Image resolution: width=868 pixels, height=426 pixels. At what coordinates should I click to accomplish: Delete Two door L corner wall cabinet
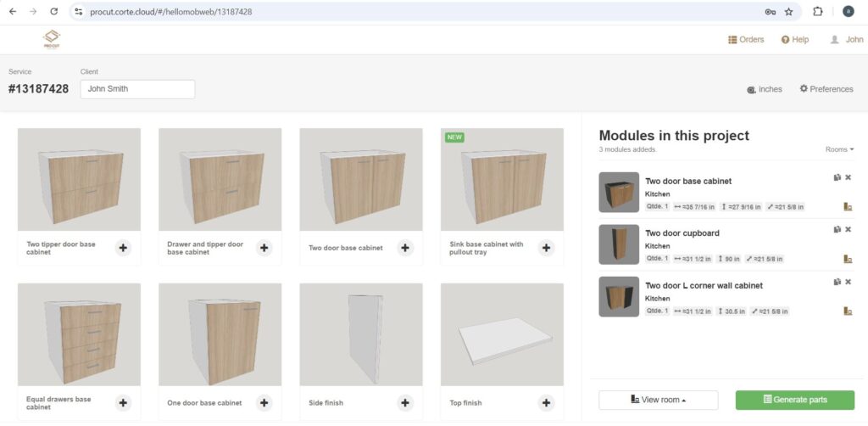[848, 282]
